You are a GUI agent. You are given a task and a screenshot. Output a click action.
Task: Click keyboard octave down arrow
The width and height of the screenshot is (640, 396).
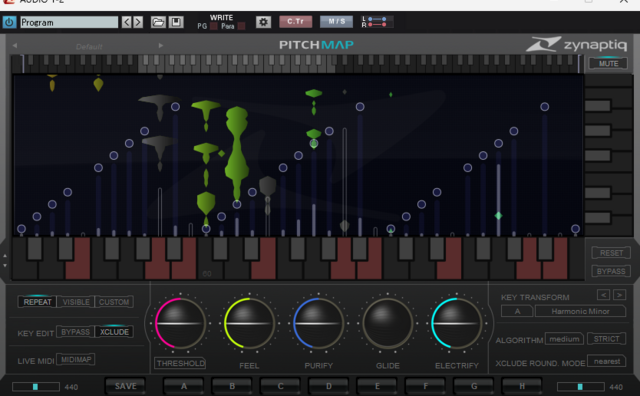5,265
